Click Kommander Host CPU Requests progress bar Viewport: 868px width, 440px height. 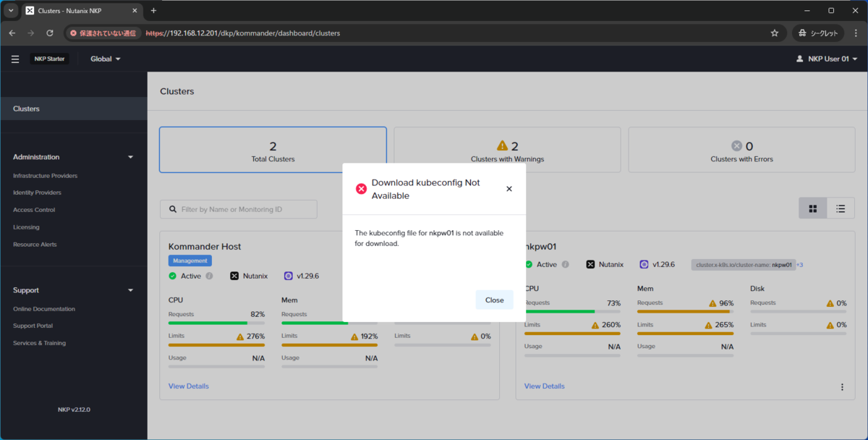[x=216, y=323]
